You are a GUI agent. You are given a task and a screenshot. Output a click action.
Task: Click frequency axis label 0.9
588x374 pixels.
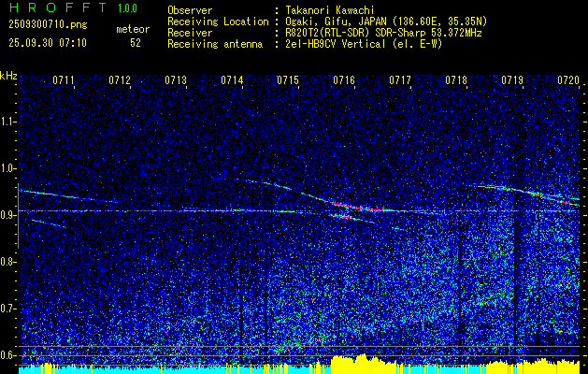[x=8, y=215]
